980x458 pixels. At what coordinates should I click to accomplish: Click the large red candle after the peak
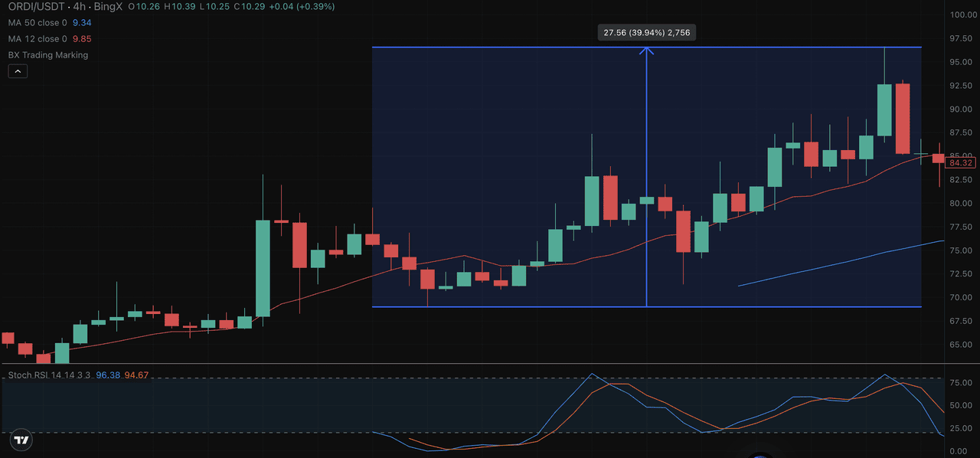tap(903, 119)
